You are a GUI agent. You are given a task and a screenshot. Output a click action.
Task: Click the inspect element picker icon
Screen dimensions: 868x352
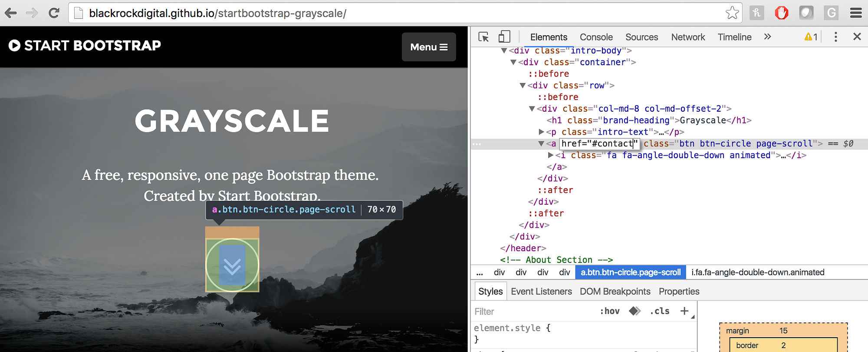coord(483,37)
